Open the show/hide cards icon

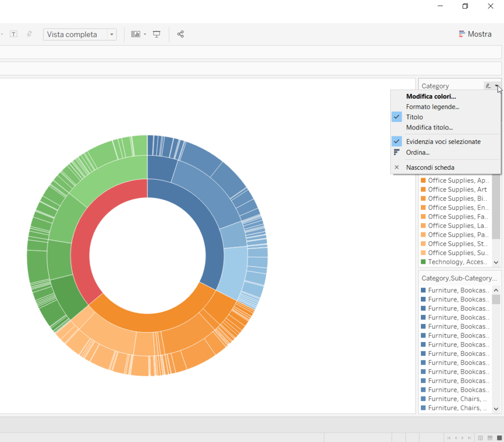[x=135, y=34]
